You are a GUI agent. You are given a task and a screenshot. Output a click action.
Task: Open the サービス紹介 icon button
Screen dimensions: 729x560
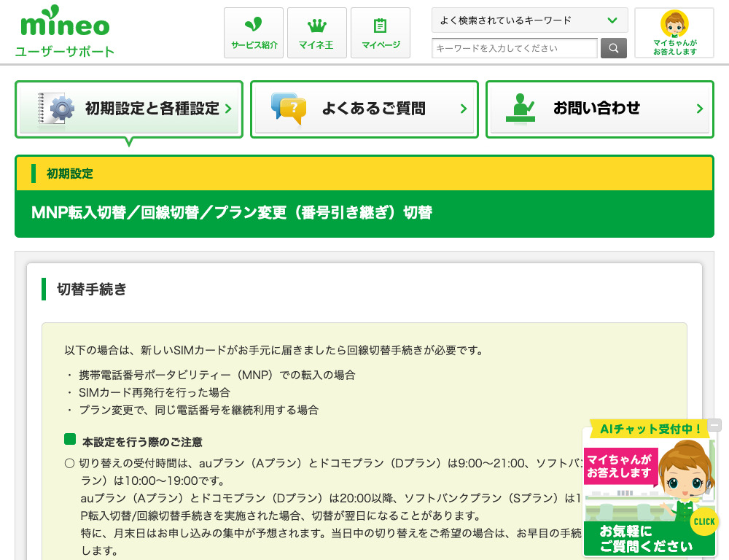254,26
